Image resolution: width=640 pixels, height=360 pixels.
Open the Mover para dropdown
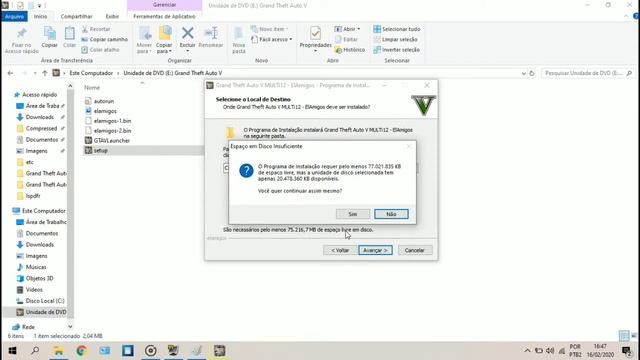pos(144,40)
